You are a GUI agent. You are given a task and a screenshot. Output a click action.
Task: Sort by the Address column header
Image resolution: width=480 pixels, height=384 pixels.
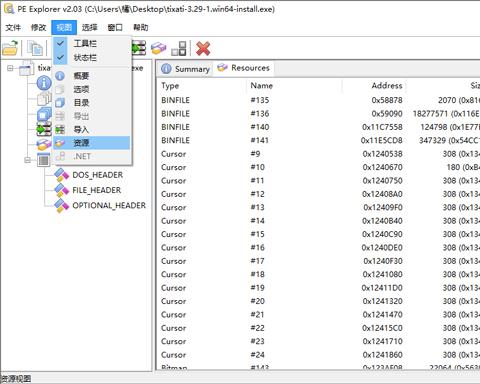374,86
